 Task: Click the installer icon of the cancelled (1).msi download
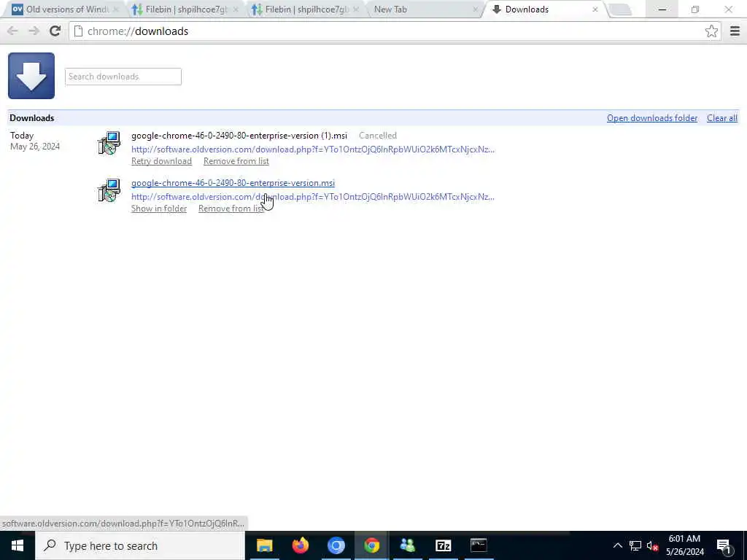pyautogui.click(x=109, y=143)
